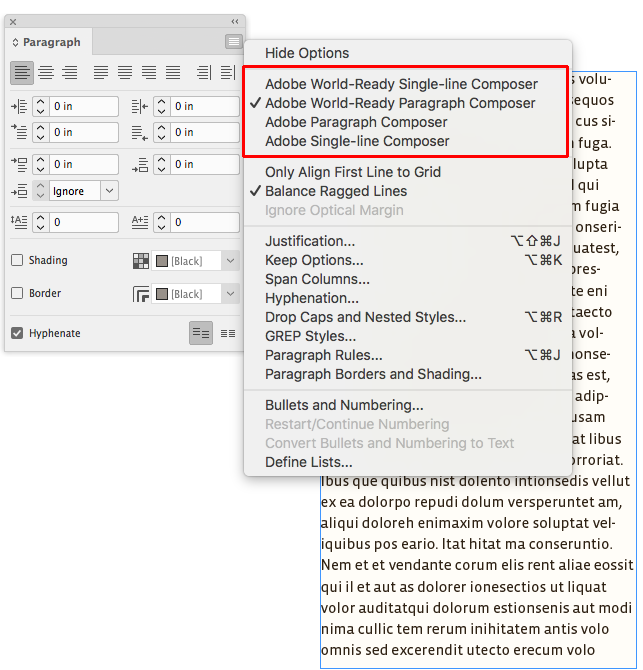Image resolution: width=643 pixels, height=670 pixels.
Task: Adjust the First Line Indent stepper
Action: click(x=41, y=132)
